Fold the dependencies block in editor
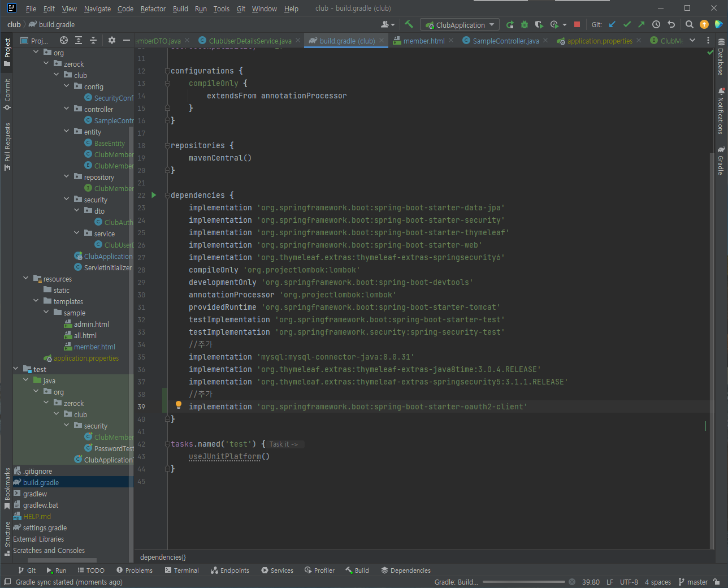This screenshot has height=588, width=728. coord(167,195)
